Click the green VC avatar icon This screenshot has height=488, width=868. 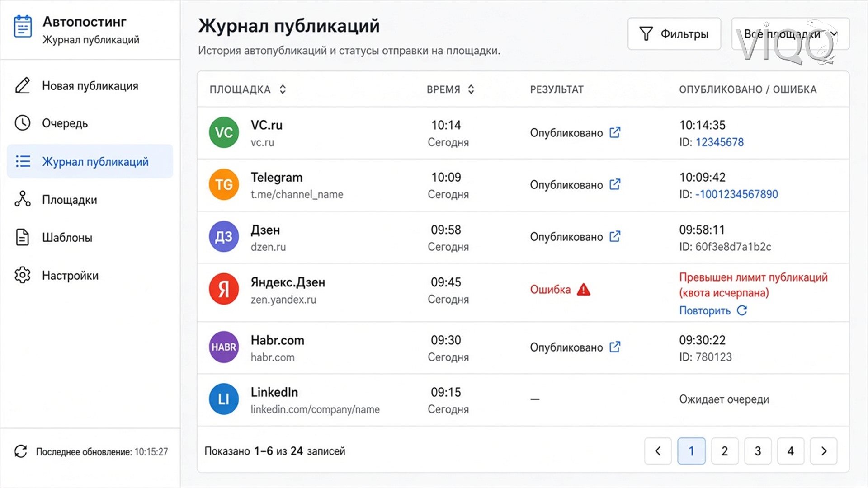[224, 132]
